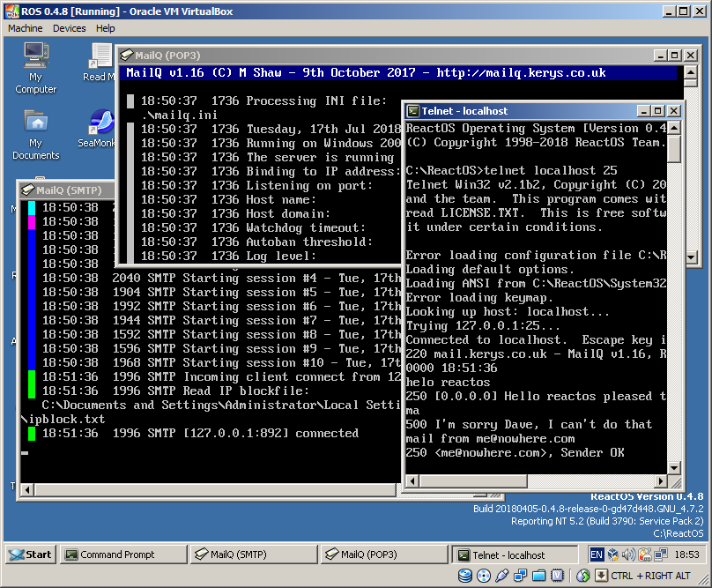712x588 pixels.
Task: Click the line "500 I'm sorry Dave"
Action: click(529, 424)
